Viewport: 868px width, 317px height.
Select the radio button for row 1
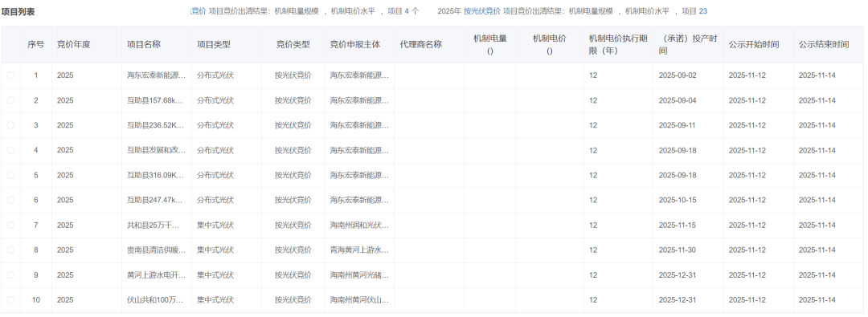coord(10,75)
